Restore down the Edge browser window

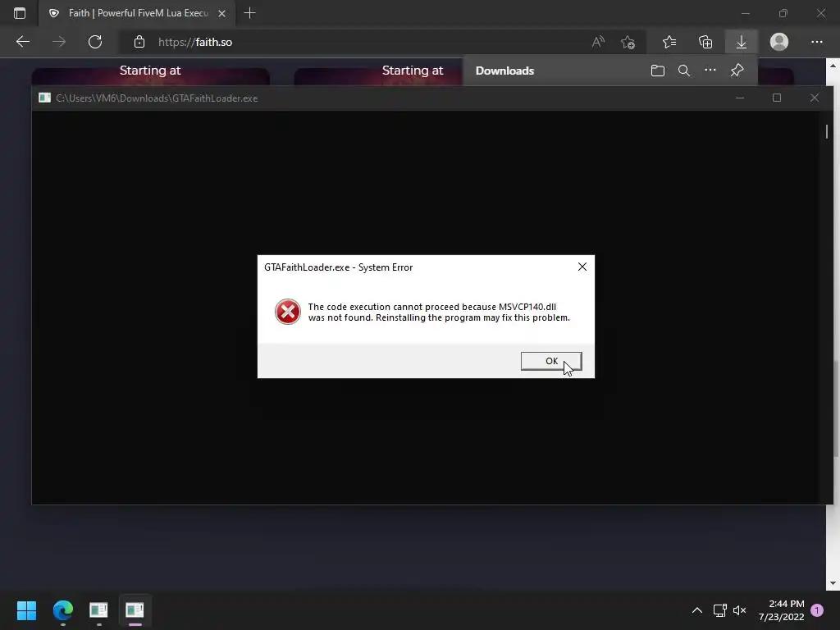(783, 13)
